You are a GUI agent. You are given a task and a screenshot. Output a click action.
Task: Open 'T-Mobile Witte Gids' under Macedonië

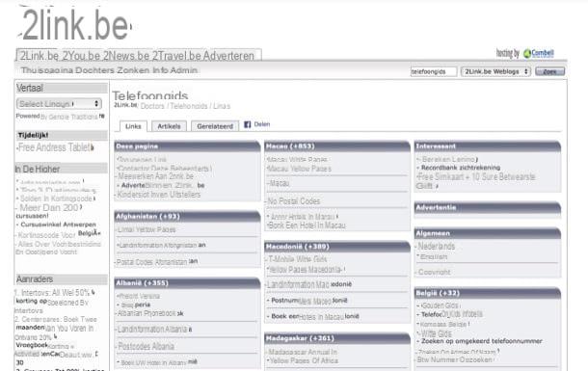pos(297,259)
